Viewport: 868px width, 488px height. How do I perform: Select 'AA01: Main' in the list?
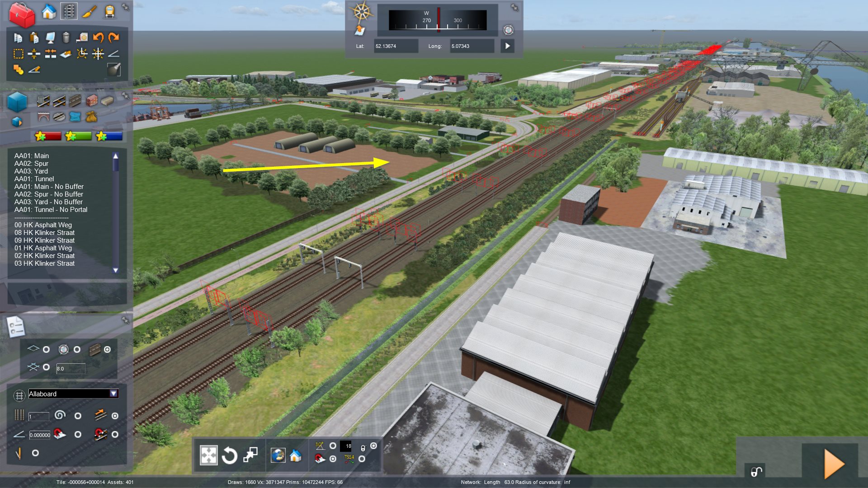pos(32,156)
